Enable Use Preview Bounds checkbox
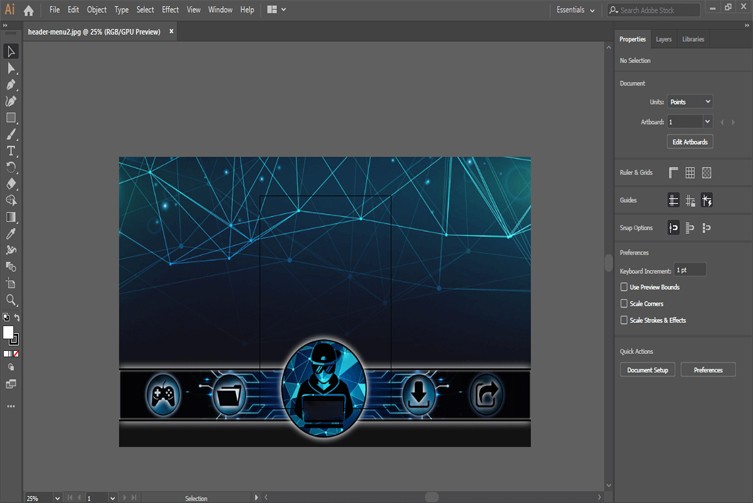 (624, 287)
